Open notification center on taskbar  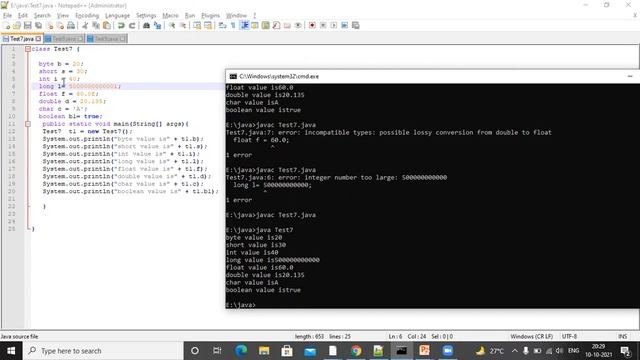625,351
